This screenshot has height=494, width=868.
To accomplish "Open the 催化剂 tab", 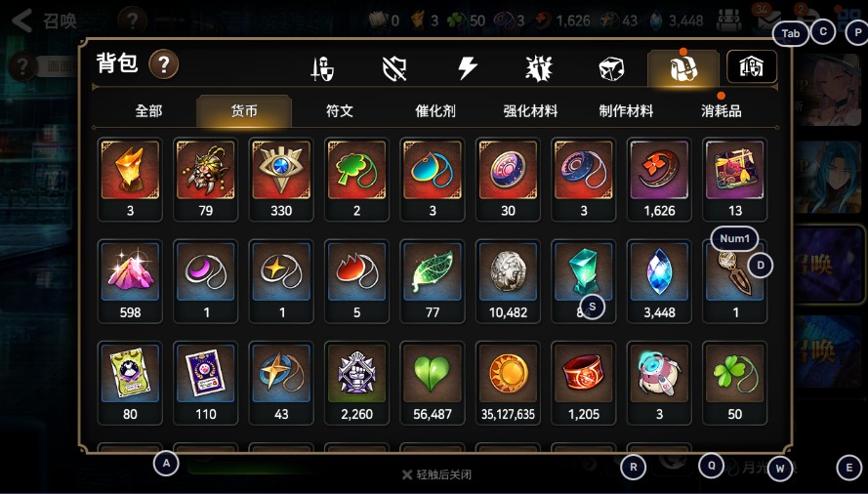I will point(435,110).
